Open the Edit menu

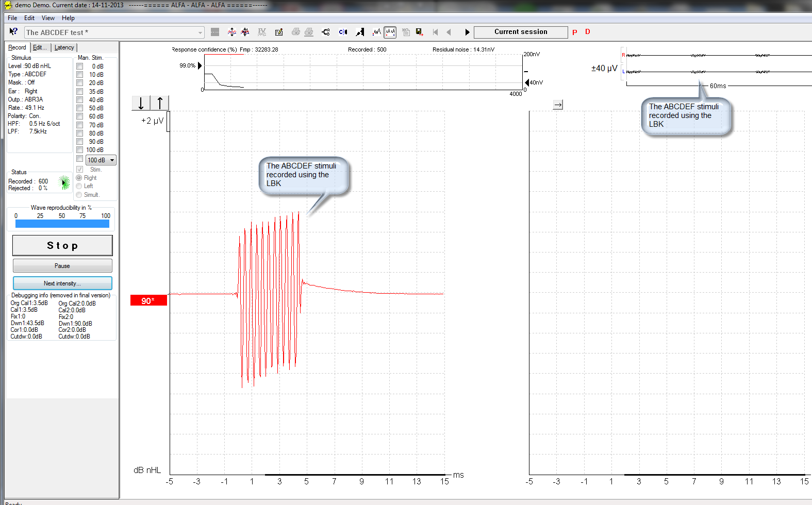click(x=29, y=18)
